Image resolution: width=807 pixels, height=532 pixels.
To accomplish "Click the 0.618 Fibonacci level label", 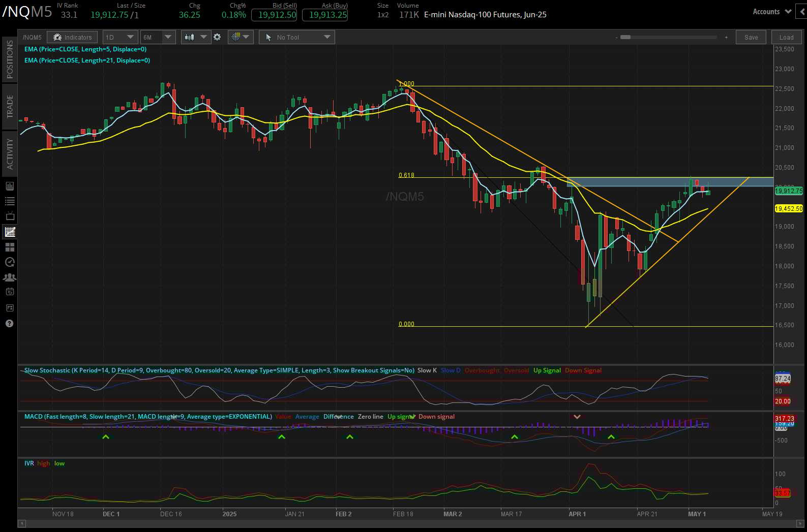I will 406,175.
